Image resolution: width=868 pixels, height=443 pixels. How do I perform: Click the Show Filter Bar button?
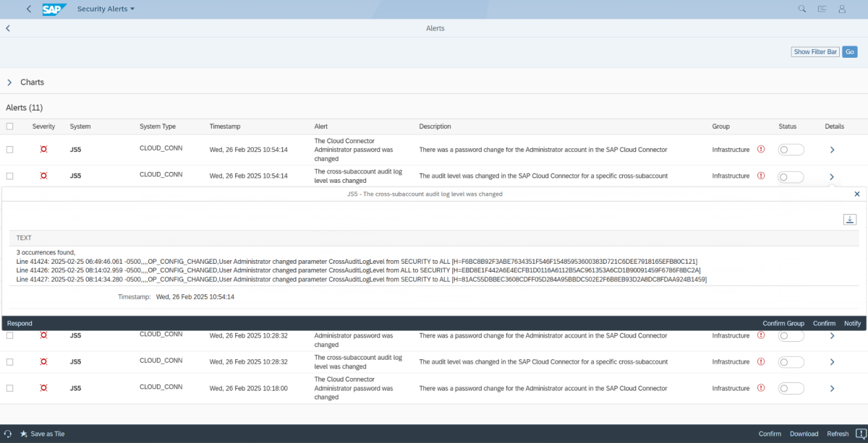pos(814,51)
